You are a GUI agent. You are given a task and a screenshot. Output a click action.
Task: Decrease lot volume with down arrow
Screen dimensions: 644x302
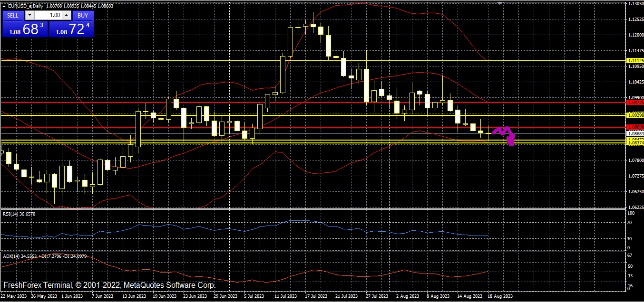[x=29, y=15]
